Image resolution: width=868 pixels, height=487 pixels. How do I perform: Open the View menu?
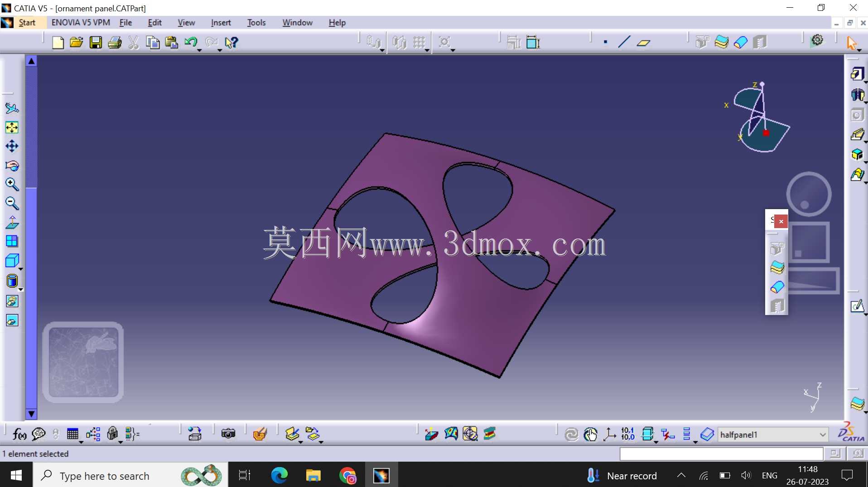point(186,23)
